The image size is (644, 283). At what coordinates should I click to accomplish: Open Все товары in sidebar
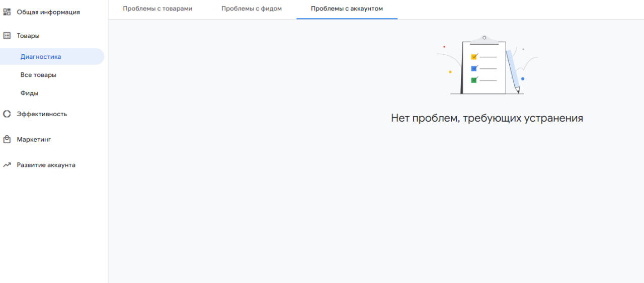(38, 75)
